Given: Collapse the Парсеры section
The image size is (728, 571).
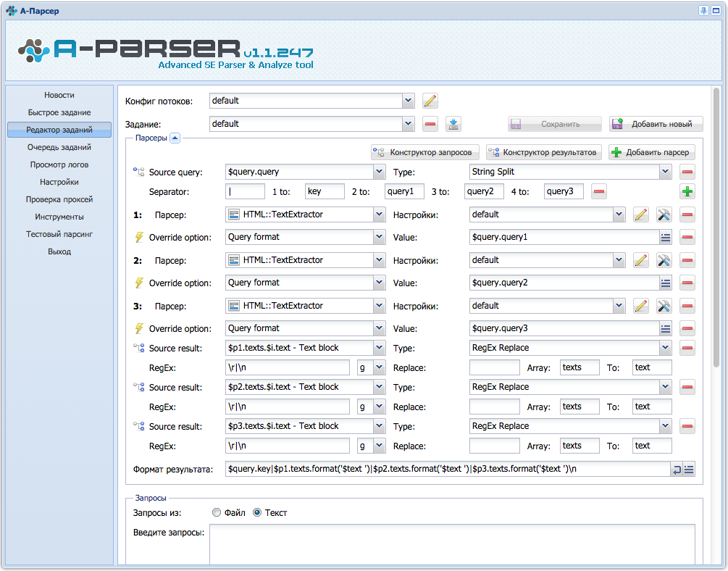Looking at the screenshot, I should click(175, 138).
